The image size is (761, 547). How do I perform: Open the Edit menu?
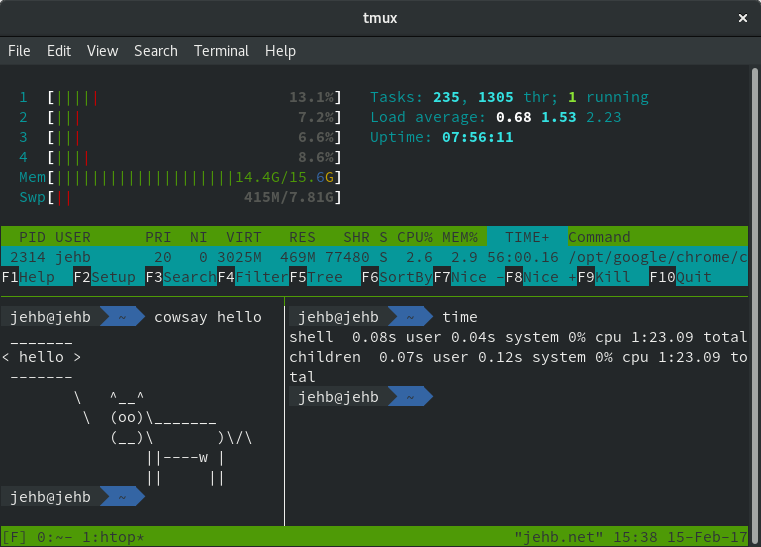(x=59, y=51)
